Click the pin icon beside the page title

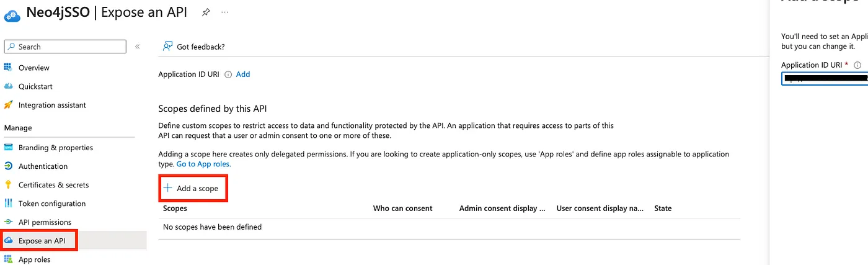tap(206, 12)
